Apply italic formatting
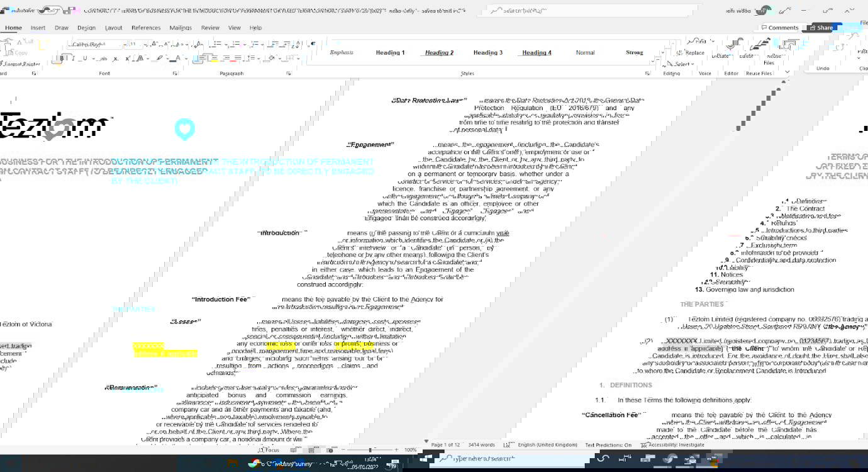 [72, 59]
